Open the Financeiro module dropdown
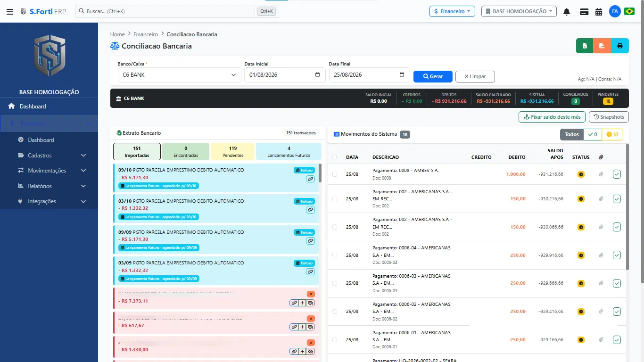Image resolution: width=644 pixels, height=362 pixels. coord(452,11)
